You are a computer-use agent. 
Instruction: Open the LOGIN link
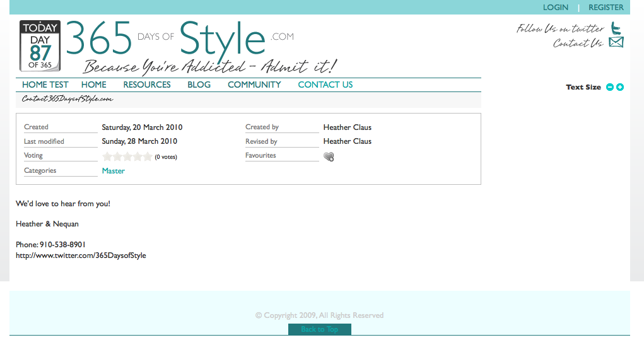(555, 8)
